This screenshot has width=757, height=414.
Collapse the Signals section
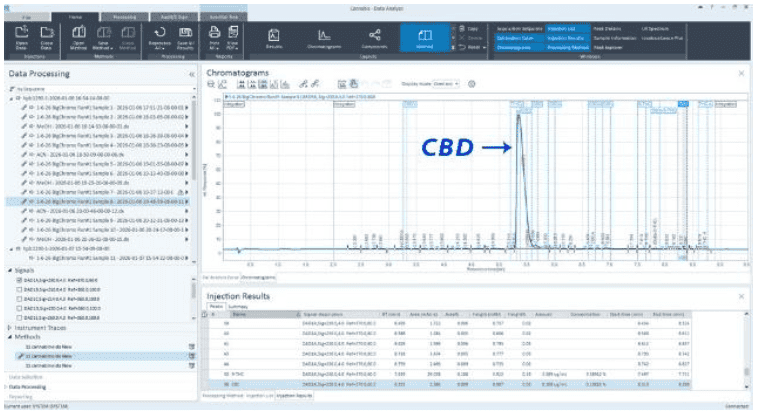tap(10, 270)
